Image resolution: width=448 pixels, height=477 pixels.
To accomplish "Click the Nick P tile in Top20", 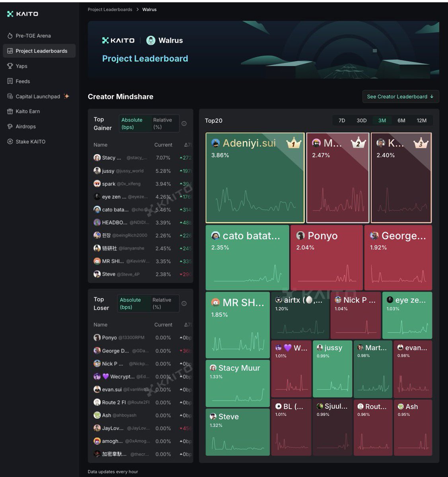I will point(356,316).
